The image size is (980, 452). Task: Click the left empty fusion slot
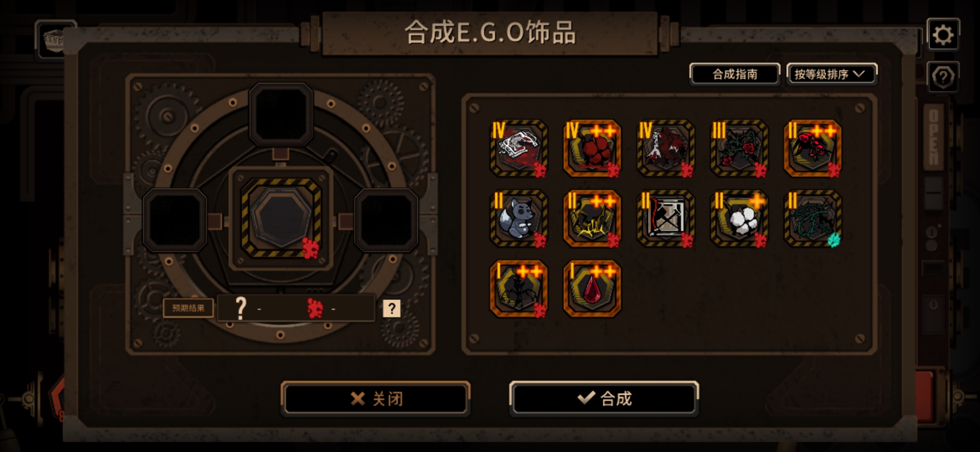tap(175, 220)
